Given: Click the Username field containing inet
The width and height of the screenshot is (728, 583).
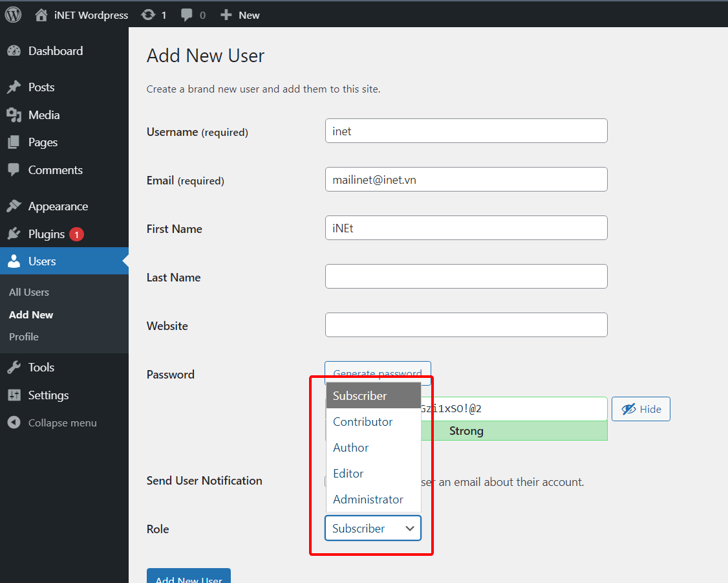Looking at the screenshot, I should pos(466,131).
